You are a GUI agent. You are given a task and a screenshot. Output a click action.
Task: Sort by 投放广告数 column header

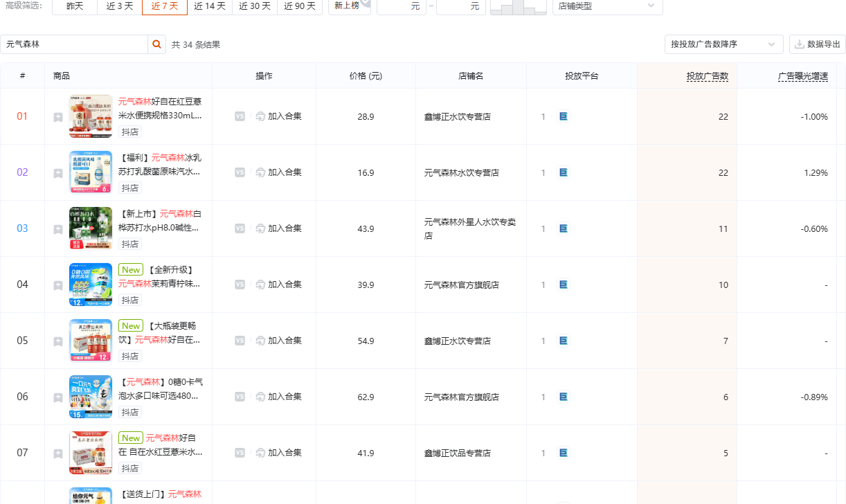(708, 76)
